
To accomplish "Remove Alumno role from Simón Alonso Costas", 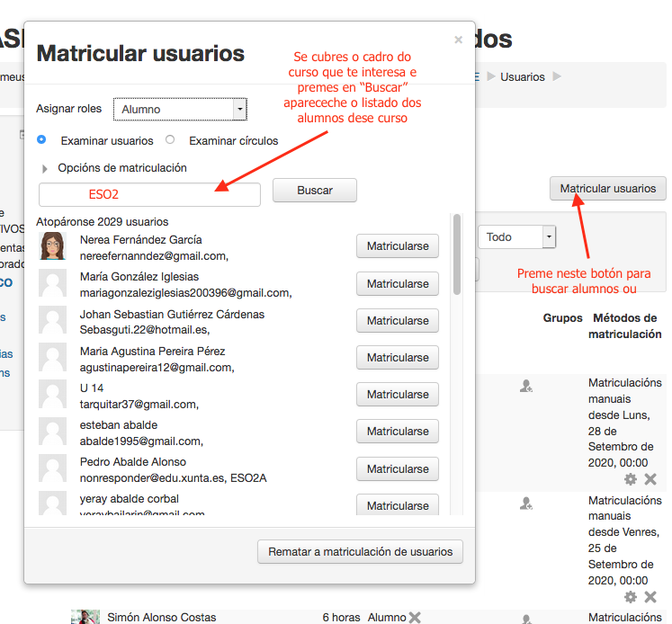I will (415, 618).
